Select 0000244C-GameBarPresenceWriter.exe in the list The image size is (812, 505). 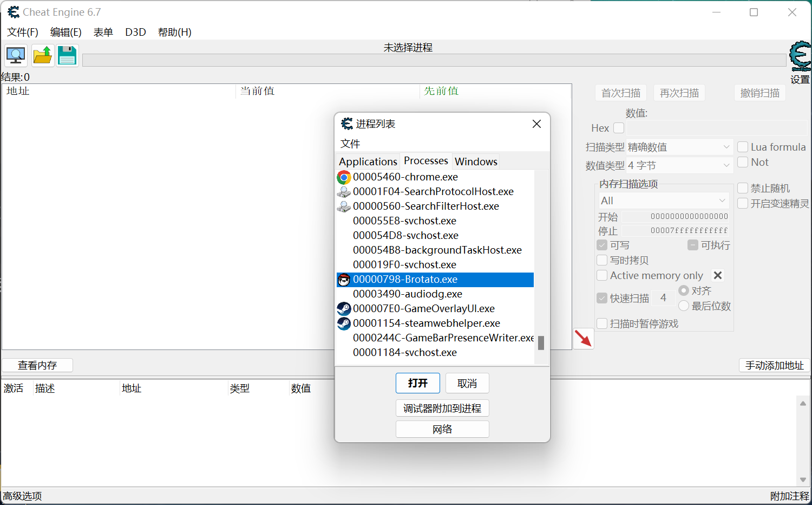coord(435,338)
